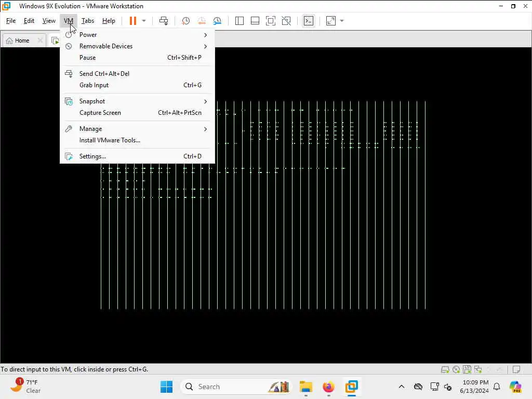Expand the Snapshot submenu
532x399 pixels.
point(137,101)
